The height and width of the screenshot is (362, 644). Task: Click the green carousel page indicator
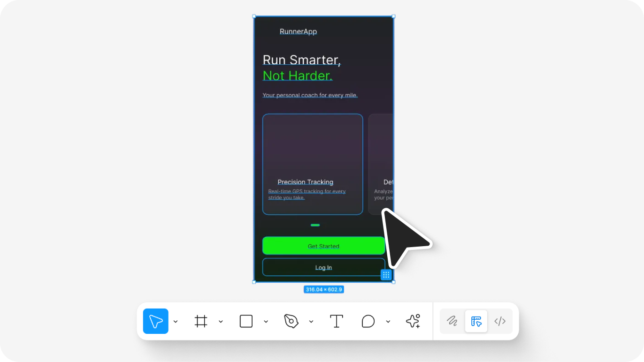(315, 225)
